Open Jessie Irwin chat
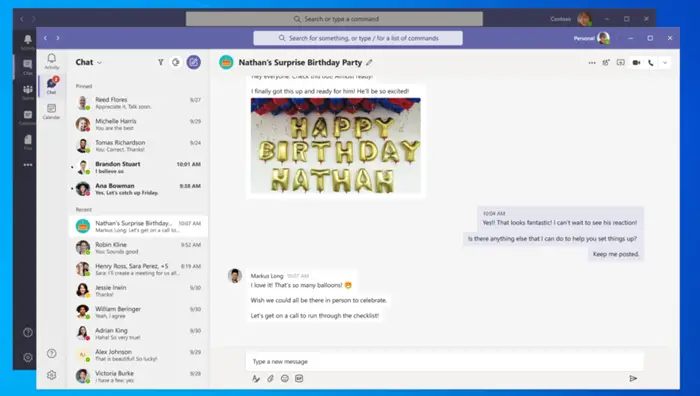 (x=138, y=291)
